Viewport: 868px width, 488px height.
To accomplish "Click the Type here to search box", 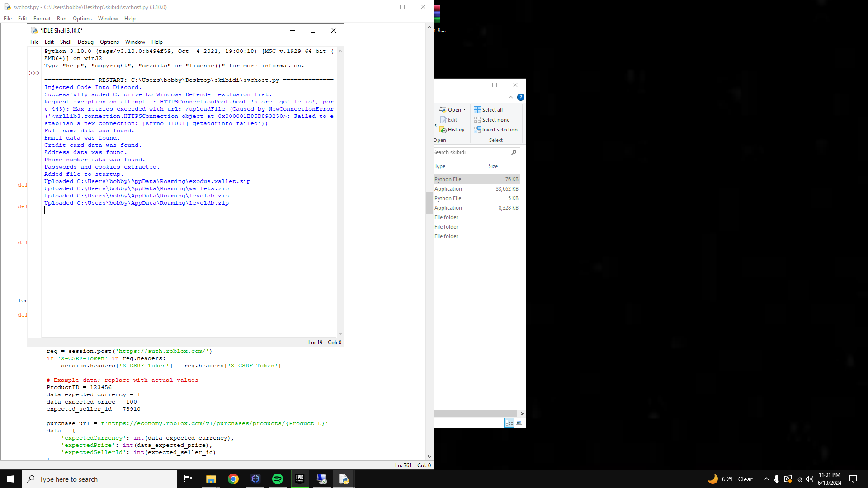I will point(99,479).
